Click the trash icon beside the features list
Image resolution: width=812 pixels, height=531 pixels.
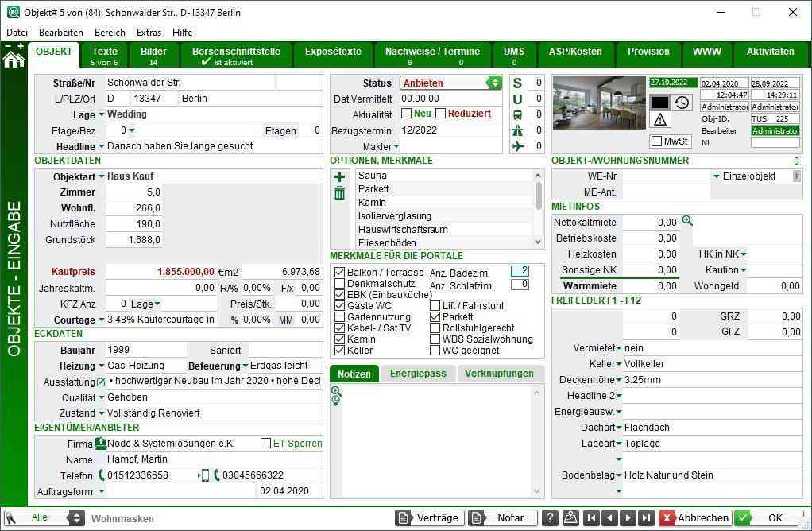point(339,193)
